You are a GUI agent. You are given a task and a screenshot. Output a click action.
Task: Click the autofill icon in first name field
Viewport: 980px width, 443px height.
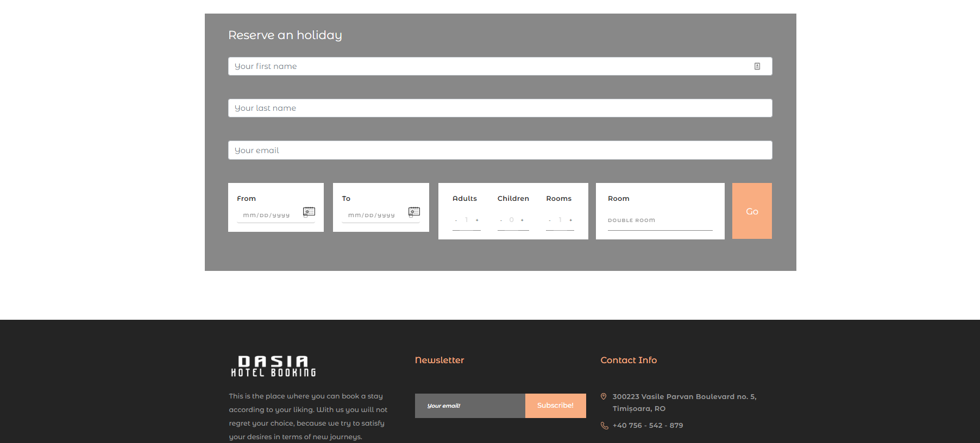point(757,66)
